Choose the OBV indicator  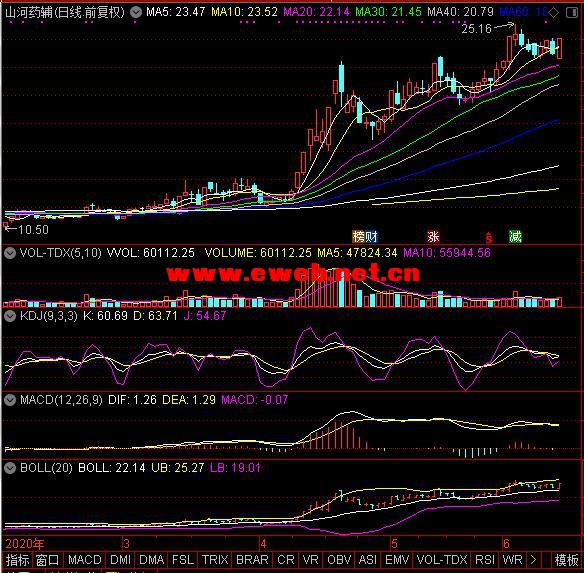point(339,560)
